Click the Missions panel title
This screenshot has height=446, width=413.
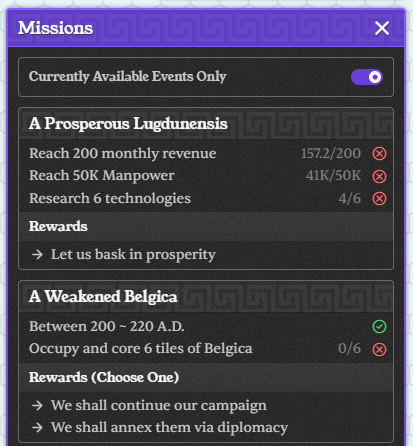click(x=56, y=28)
